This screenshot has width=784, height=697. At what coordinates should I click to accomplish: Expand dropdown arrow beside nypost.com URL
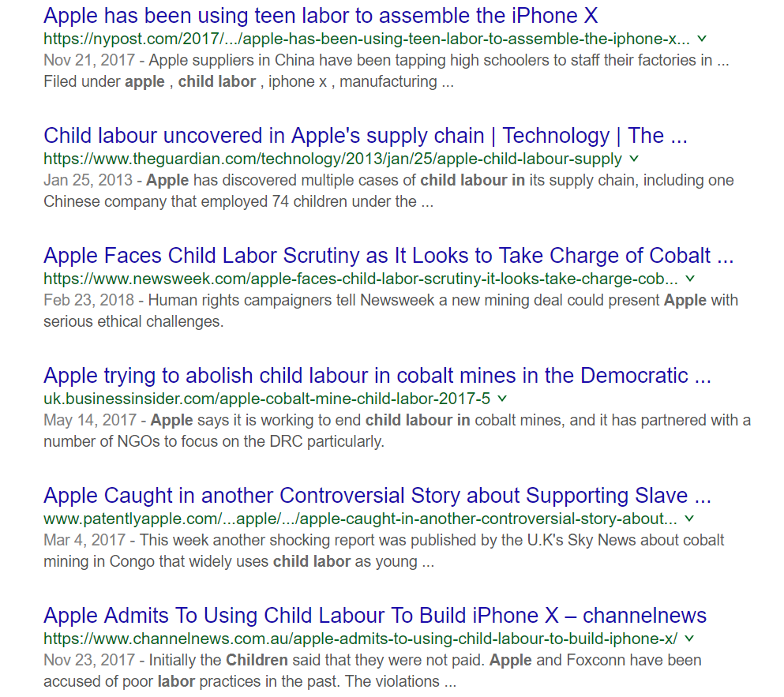click(x=702, y=39)
